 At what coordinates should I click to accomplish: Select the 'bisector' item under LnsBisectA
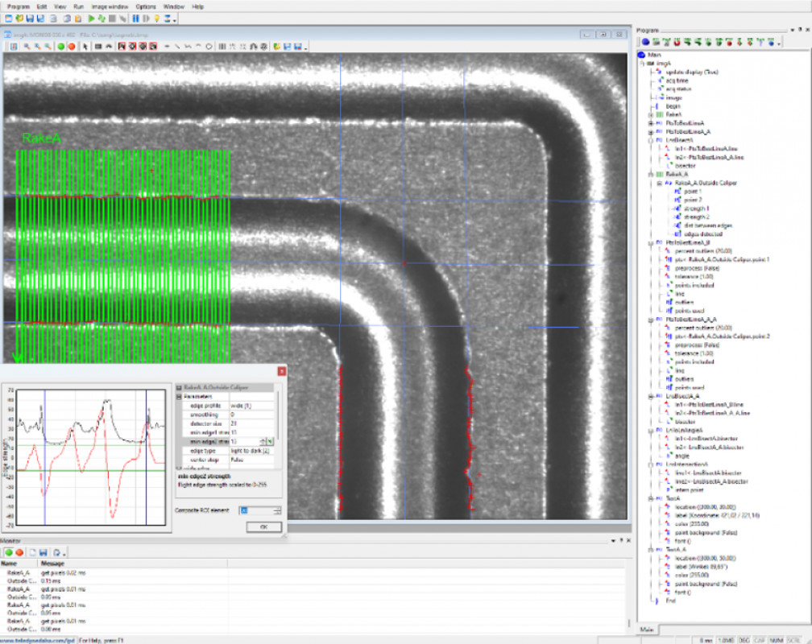[685, 166]
